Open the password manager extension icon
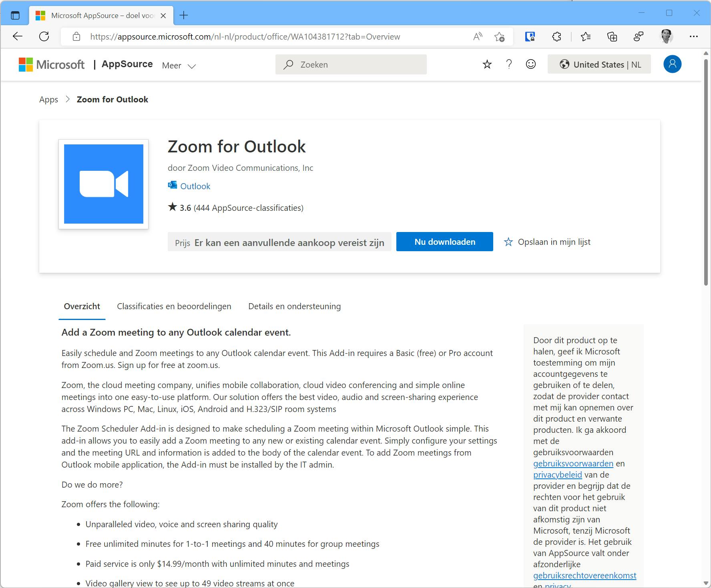This screenshot has height=588, width=711. (530, 37)
